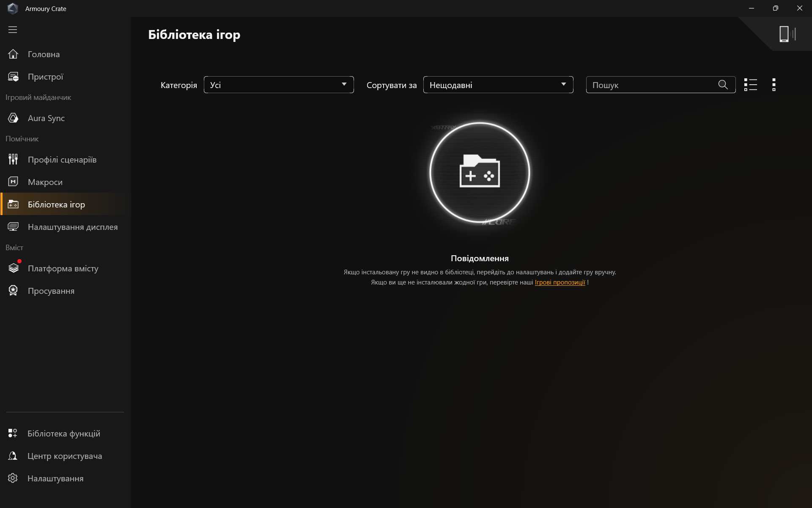The height and width of the screenshot is (508, 812).
Task: Collapse the sidebar with the hamburger menu icon
Action: point(13,30)
